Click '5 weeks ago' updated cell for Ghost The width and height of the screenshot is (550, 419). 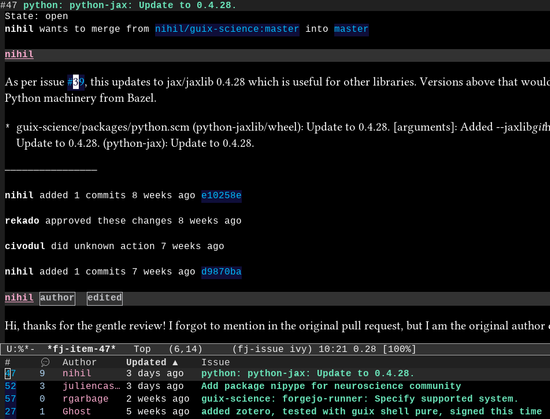tap(158, 411)
